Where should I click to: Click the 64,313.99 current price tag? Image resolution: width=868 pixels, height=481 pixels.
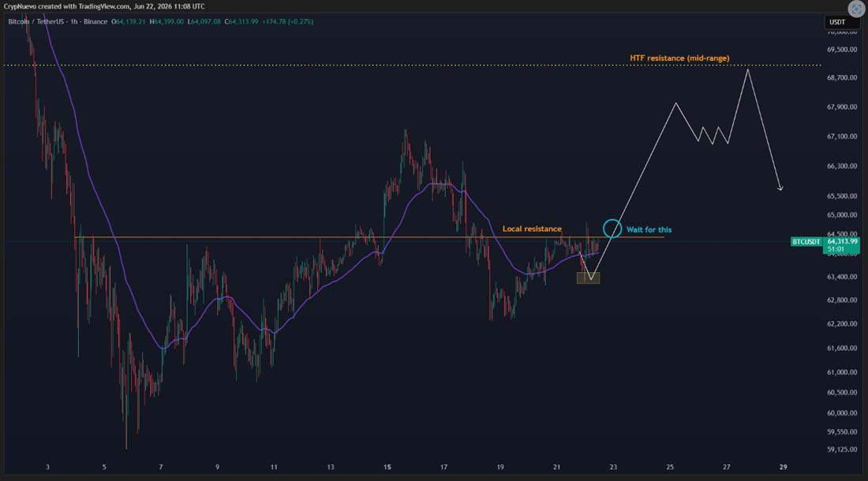[x=842, y=241]
